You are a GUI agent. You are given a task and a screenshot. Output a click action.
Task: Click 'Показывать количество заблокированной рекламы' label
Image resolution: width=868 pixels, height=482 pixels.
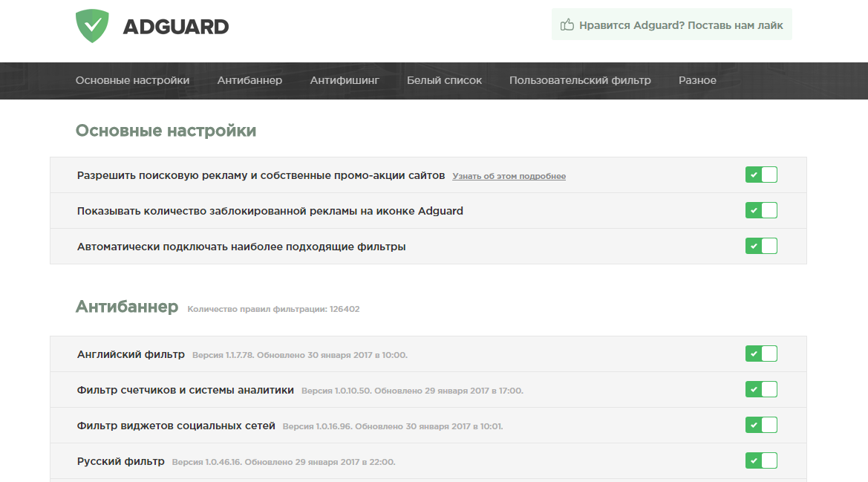[270, 211]
